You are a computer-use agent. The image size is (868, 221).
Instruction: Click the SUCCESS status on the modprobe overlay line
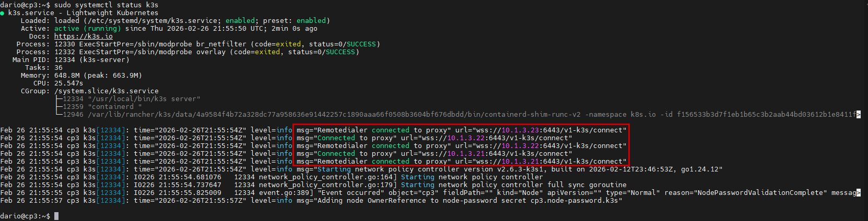341,52
